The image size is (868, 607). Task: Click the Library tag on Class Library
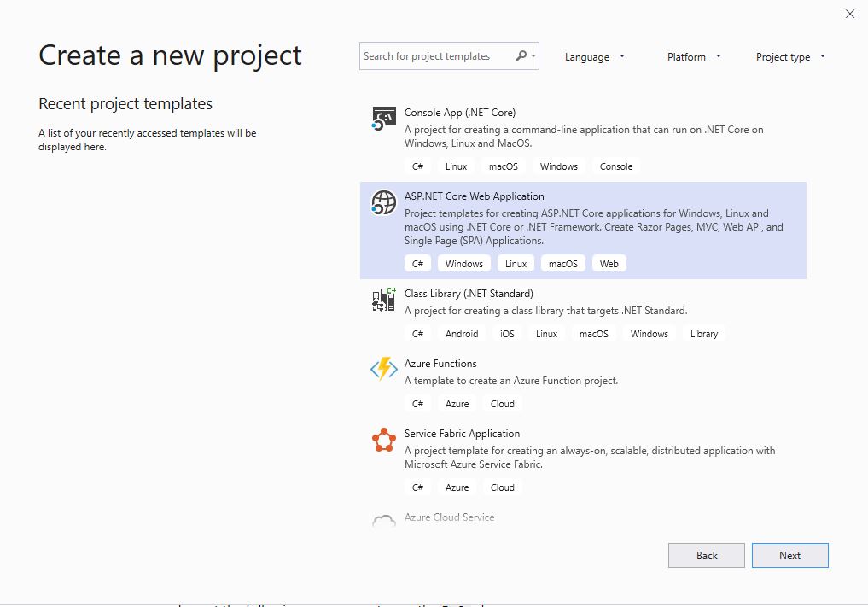704,334
